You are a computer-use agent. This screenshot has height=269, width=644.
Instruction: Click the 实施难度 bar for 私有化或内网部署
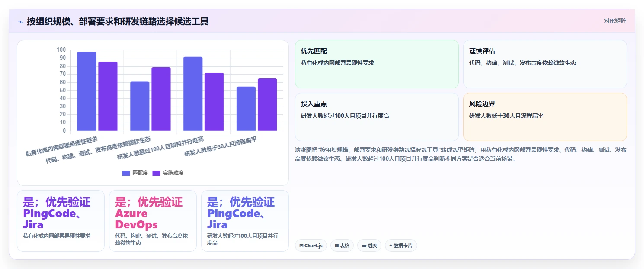(108, 96)
